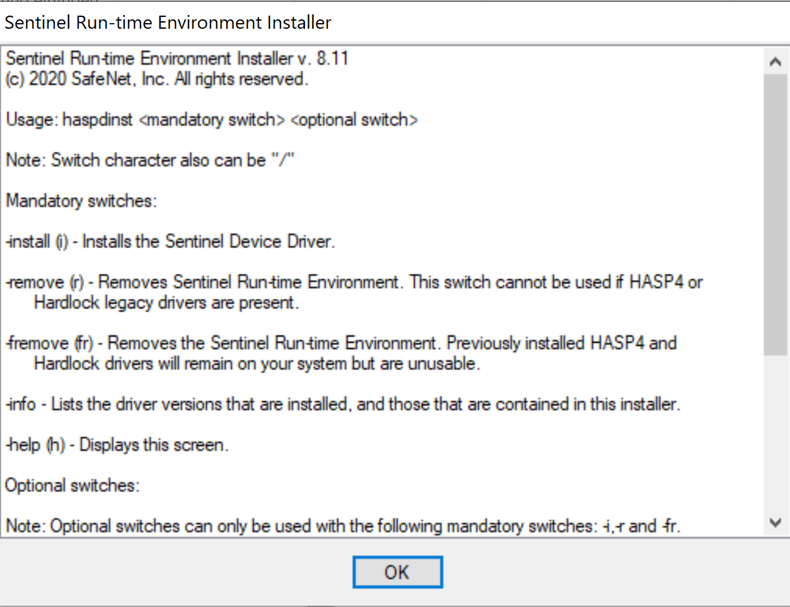Screen dimensions: 790x607
Task: Click the OK button
Action: [x=397, y=572]
